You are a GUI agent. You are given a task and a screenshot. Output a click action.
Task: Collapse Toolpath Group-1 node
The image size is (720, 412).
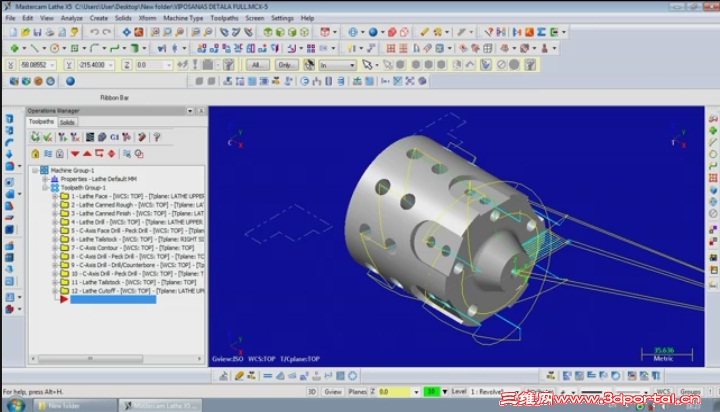pos(45,188)
